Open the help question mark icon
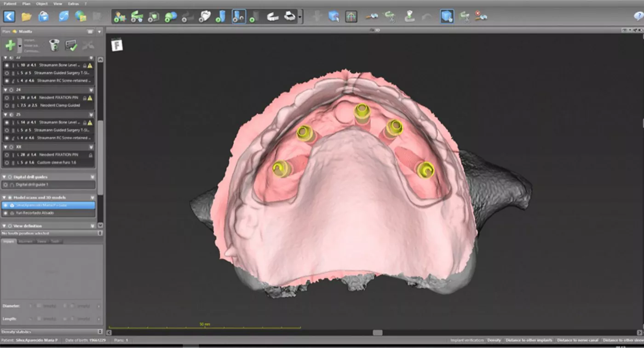Screen dimensions: 644x348 pyautogui.click(x=638, y=17)
